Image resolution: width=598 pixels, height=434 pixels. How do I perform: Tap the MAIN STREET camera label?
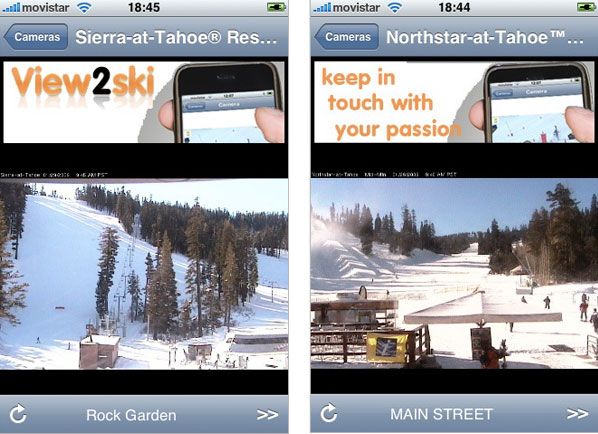click(x=442, y=414)
